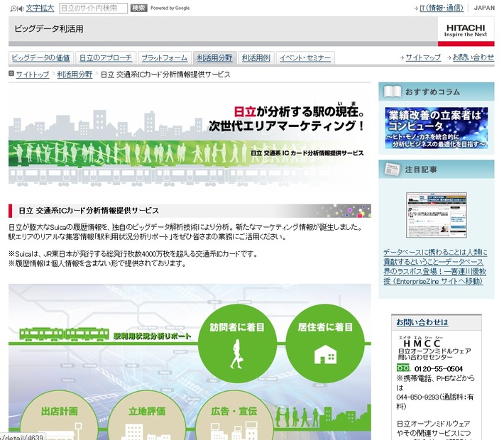Go to the イベント・セミナー tab

305,58
